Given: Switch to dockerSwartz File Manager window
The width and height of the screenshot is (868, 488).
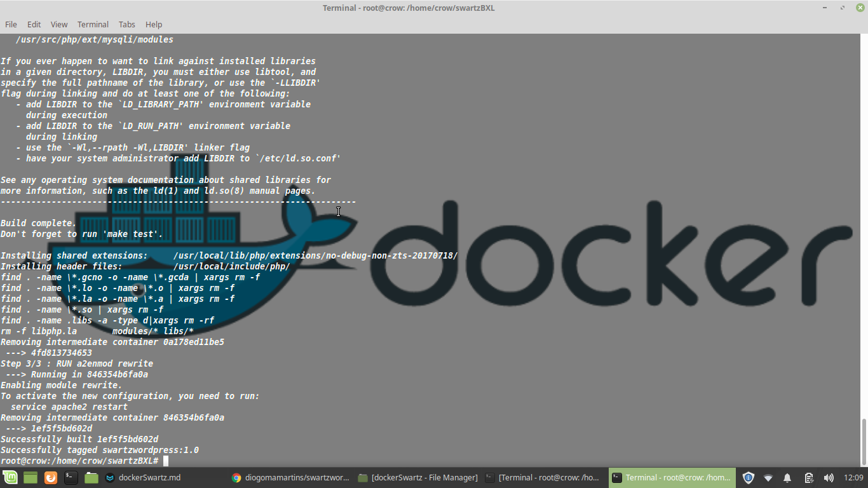Looking at the screenshot, I should (417, 478).
